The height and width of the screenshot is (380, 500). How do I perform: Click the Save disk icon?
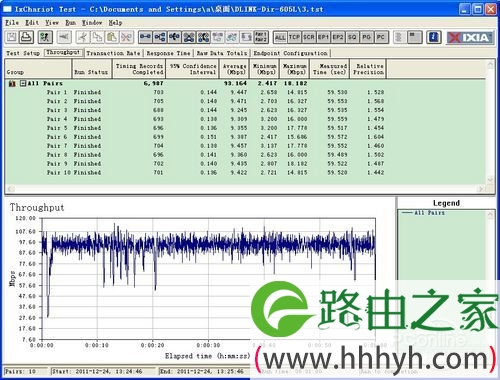12,37
